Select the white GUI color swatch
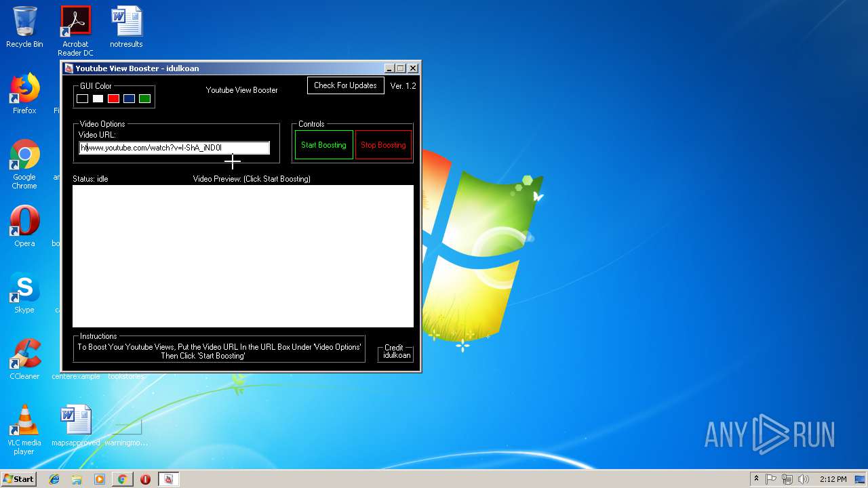This screenshot has height=488, width=868. (x=98, y=99)
